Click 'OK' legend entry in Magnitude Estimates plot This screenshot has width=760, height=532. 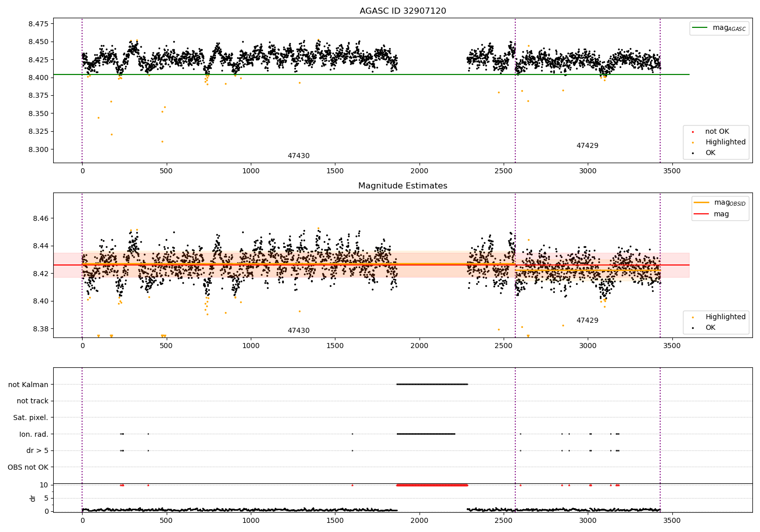710,328
